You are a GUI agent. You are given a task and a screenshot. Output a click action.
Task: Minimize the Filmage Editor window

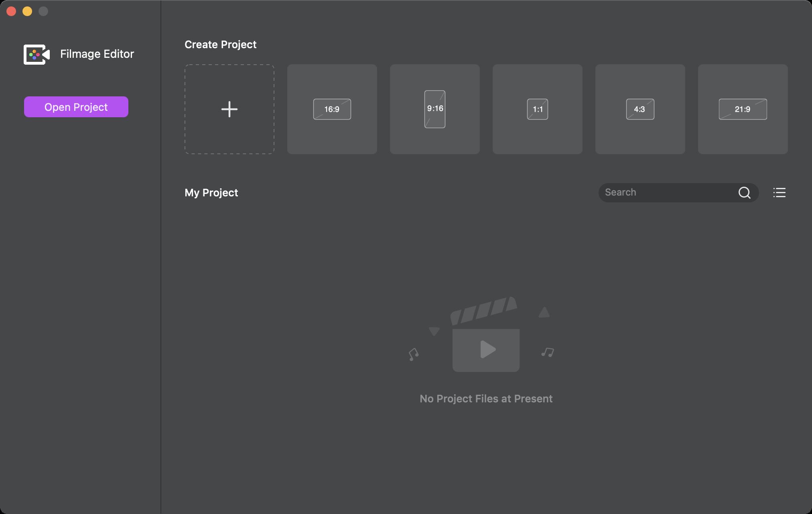[27, 11]
